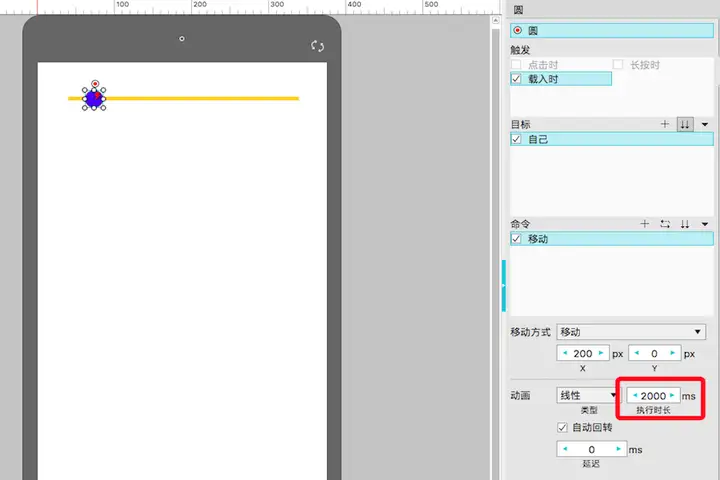This screenshot has width=720, height=480.
Task: Decrease 执行时长 duration with left arrow
Action: point(635,395)
